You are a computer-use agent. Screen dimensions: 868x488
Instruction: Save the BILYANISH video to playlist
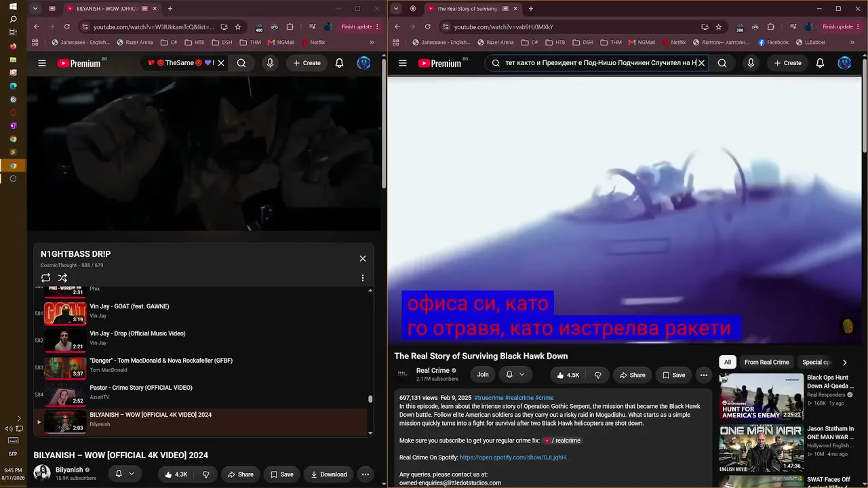pos(281,474)
